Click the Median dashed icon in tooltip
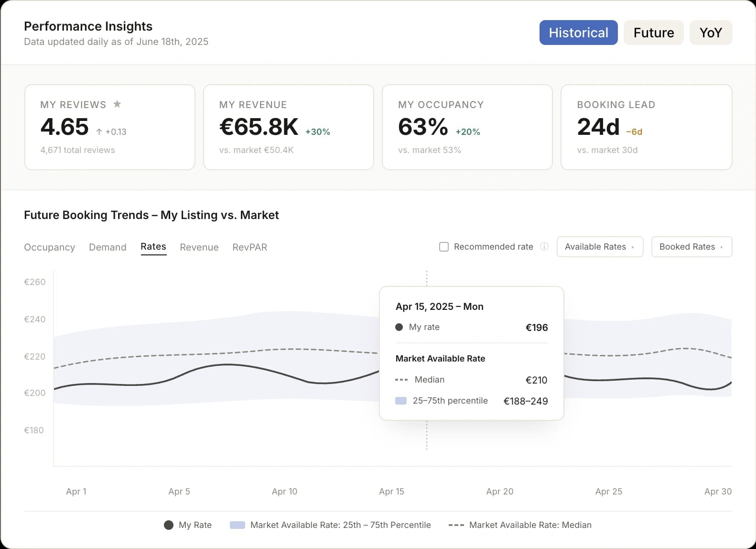Image resolution: width=756 pixels, height=549 pixels. click(401, 380)
